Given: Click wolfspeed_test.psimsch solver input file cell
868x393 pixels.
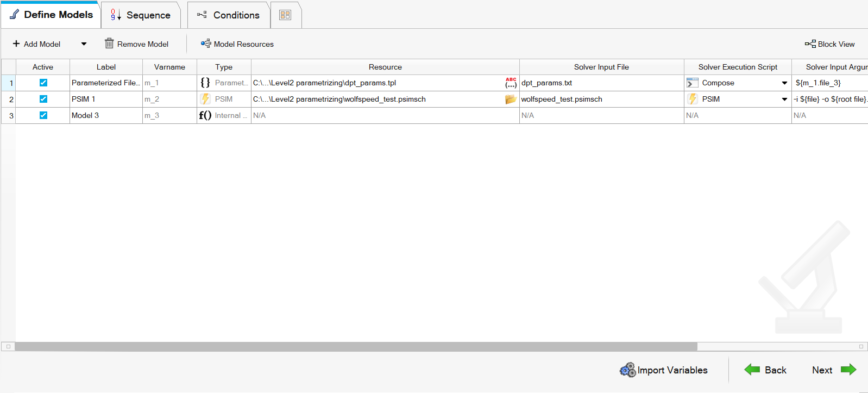Looking at the screenshot, I should pos(601,99).
